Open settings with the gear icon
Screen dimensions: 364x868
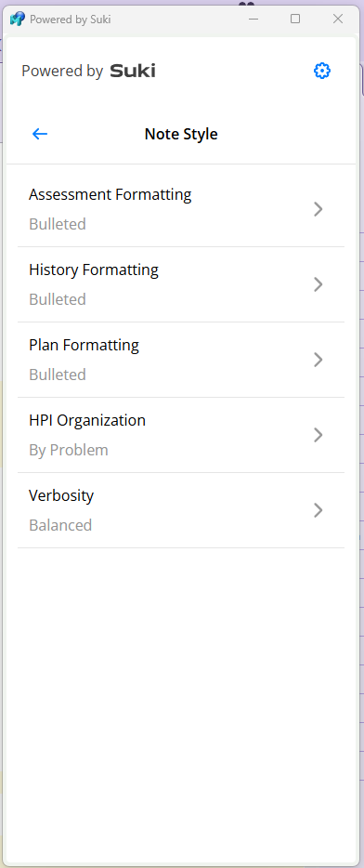click(322, 71)
